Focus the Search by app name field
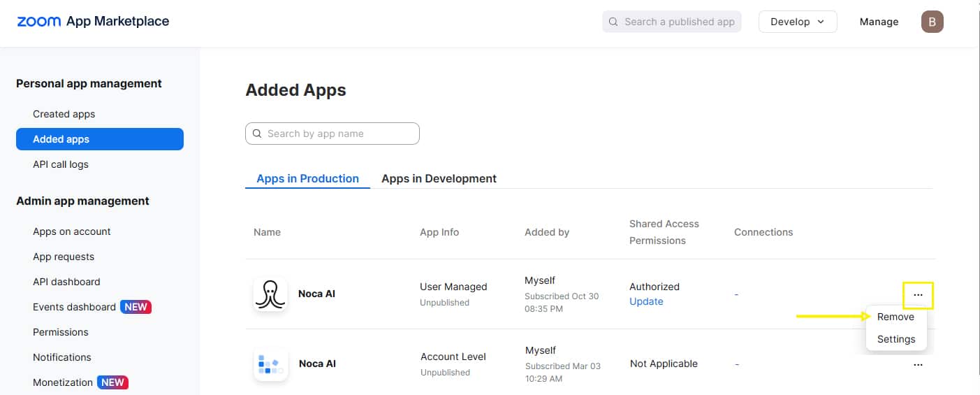 (339, 134)
